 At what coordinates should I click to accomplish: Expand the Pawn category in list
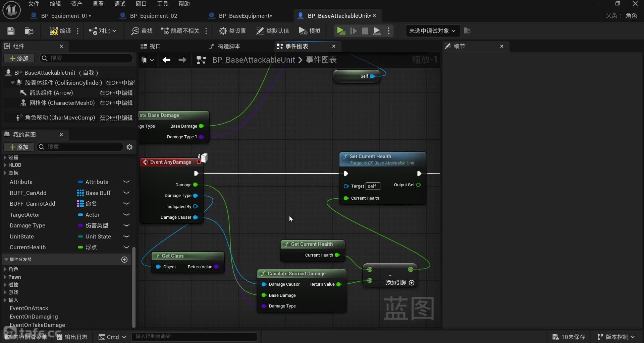click(x=5, y=277)
